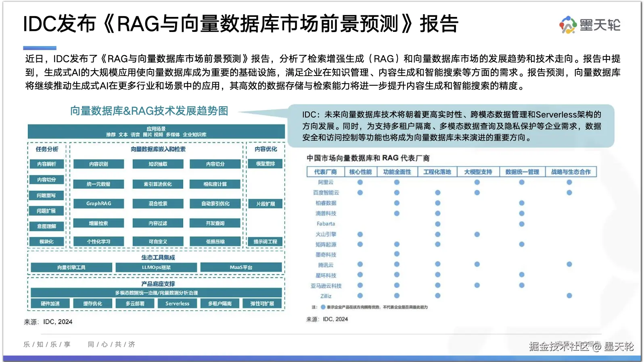Image resolution: width=644 pixels, height=362 pixels.
Task: Select the 柏睿数据 vendor row label
Action: pos(326,203)
